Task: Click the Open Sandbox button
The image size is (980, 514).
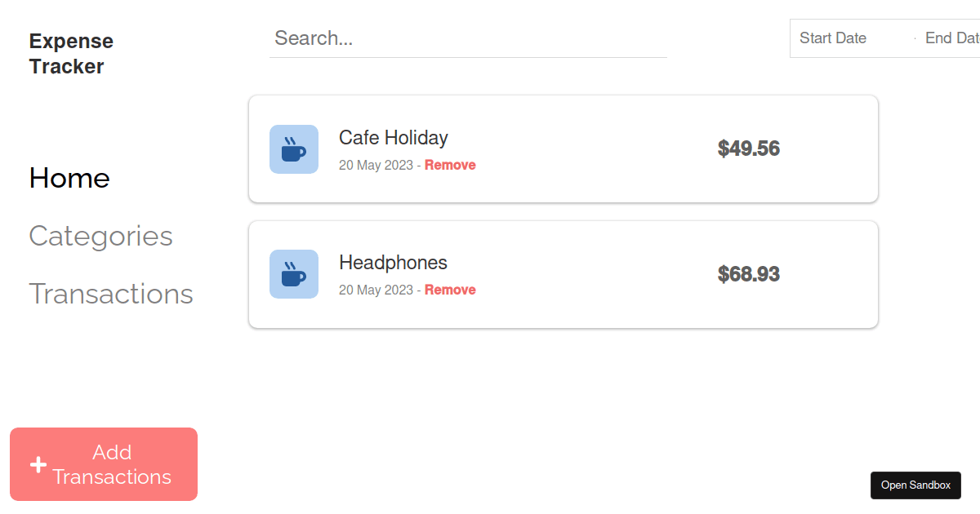Action: [915, 485]
